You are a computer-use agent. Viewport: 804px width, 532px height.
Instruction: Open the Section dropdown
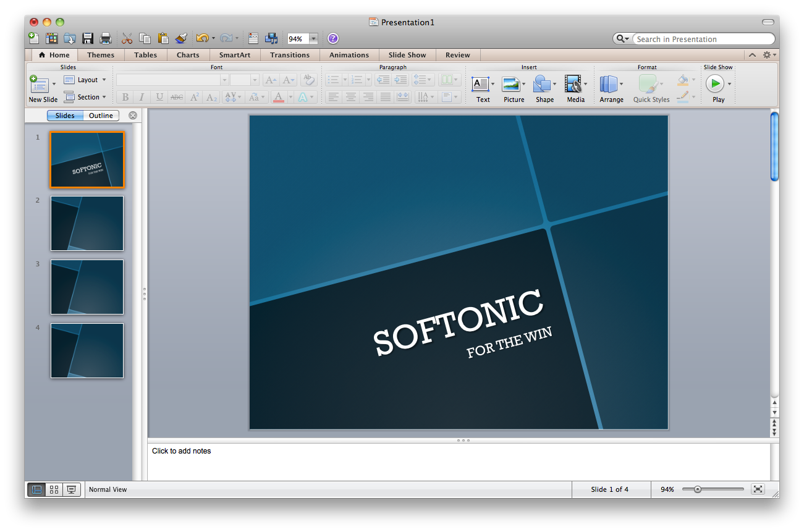click(x=85, y=97)
